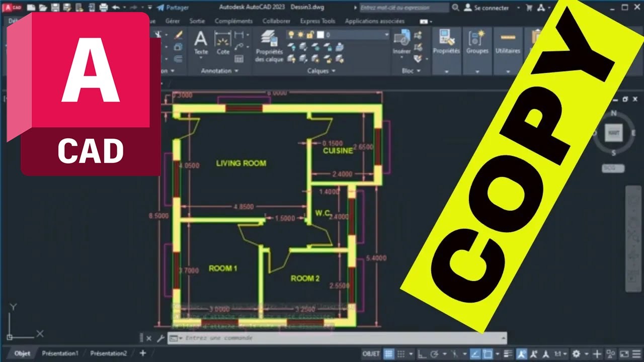Screen dimensions: 644x362
Task: Switch to Présentation2 layout tab
Action: tap(109, 353)
